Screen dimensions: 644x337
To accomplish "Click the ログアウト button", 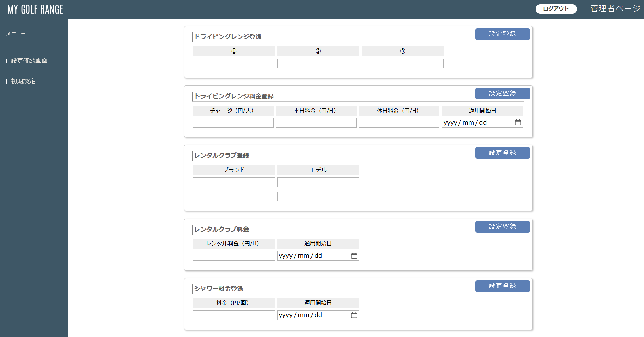I will 556,9.
